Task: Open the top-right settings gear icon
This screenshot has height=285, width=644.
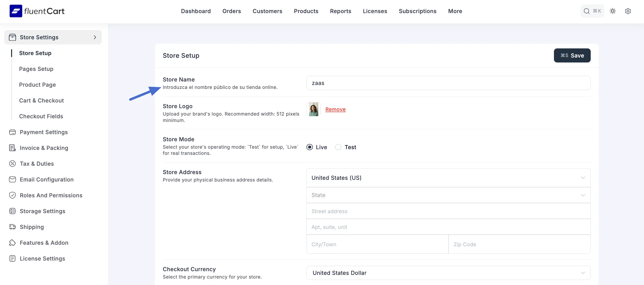Action: point(628,11)
